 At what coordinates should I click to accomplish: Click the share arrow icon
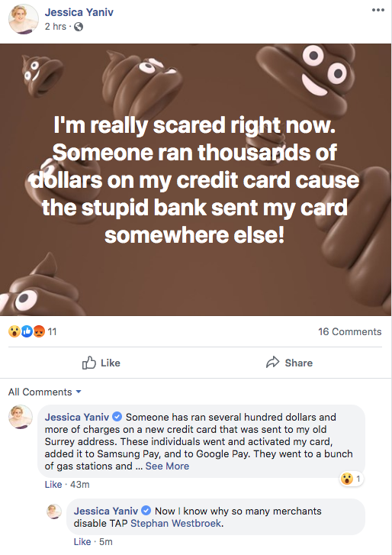coord(272,363)
